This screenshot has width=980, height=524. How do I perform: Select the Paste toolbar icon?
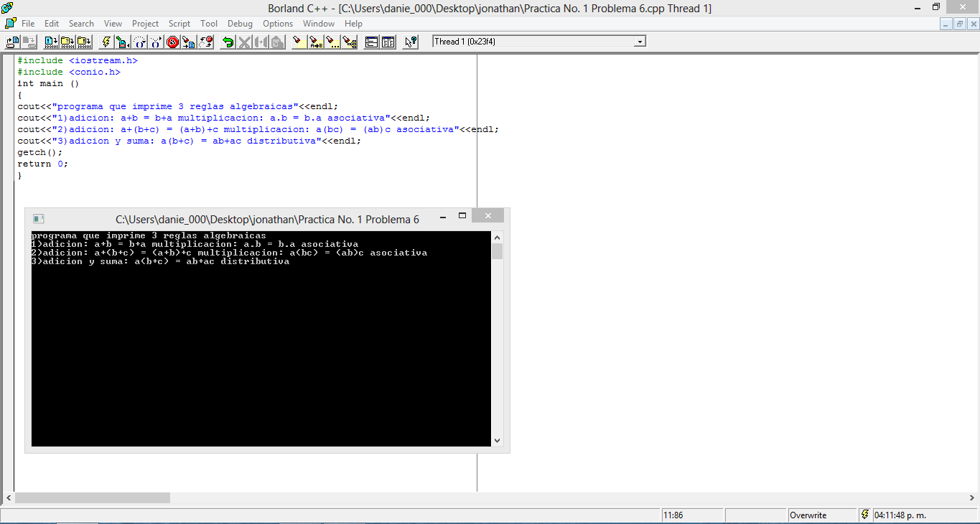(x=277, y=42)
